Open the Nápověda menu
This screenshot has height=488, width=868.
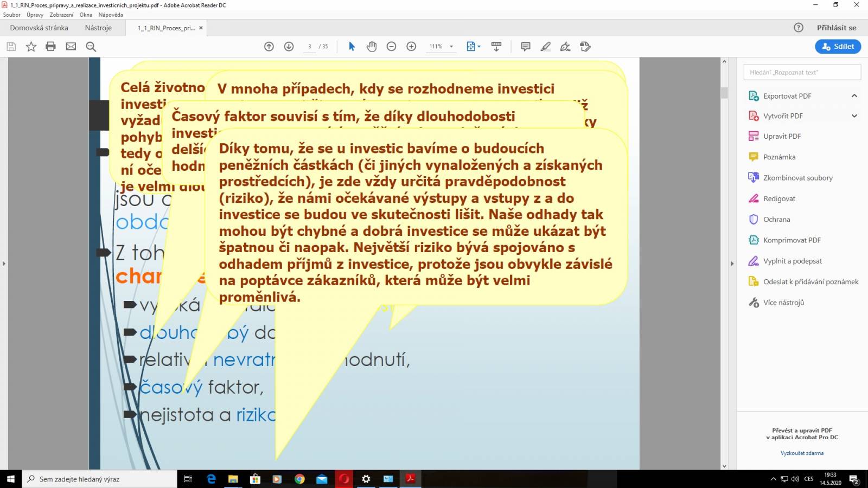click(x=111, y=15)
